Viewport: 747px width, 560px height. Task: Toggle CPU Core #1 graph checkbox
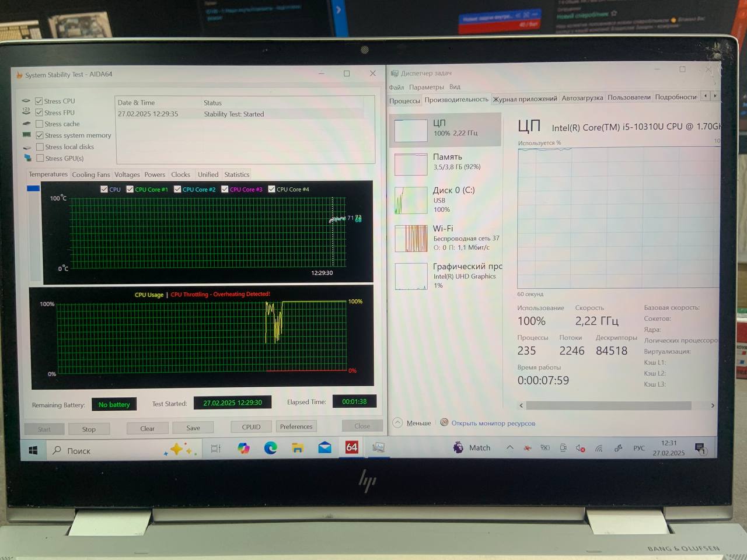[130, 189]
